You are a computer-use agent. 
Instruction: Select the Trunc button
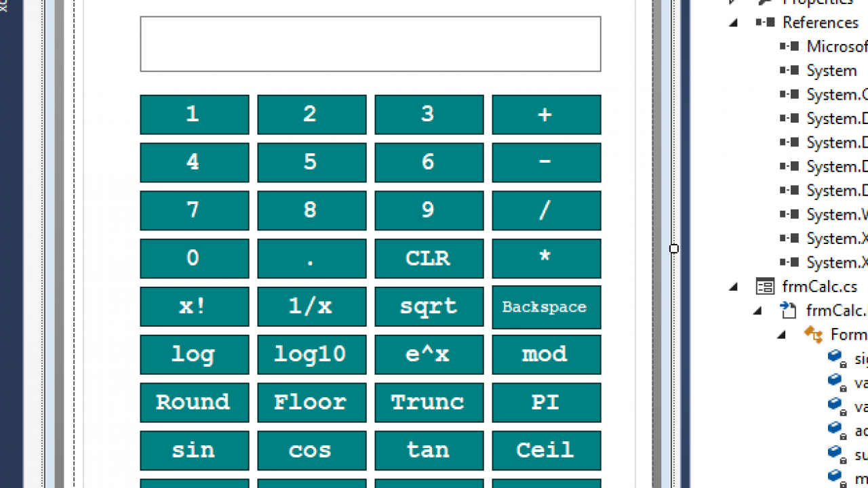[x=429, y=403]
